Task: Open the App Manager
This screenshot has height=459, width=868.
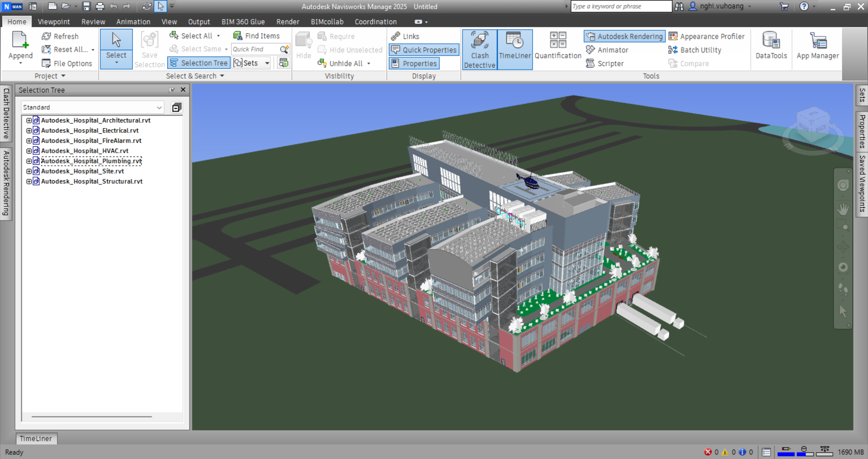Action: coord(818,46)
